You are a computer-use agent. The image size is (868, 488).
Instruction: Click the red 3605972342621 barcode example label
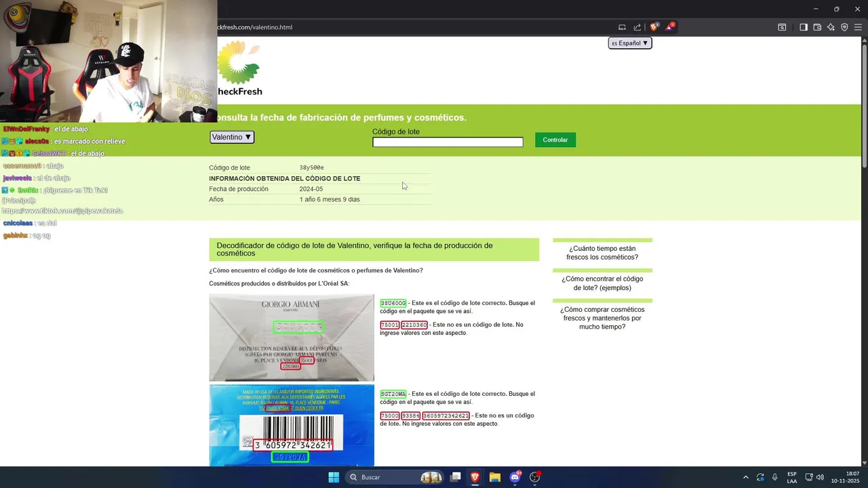tap(446, 415)
